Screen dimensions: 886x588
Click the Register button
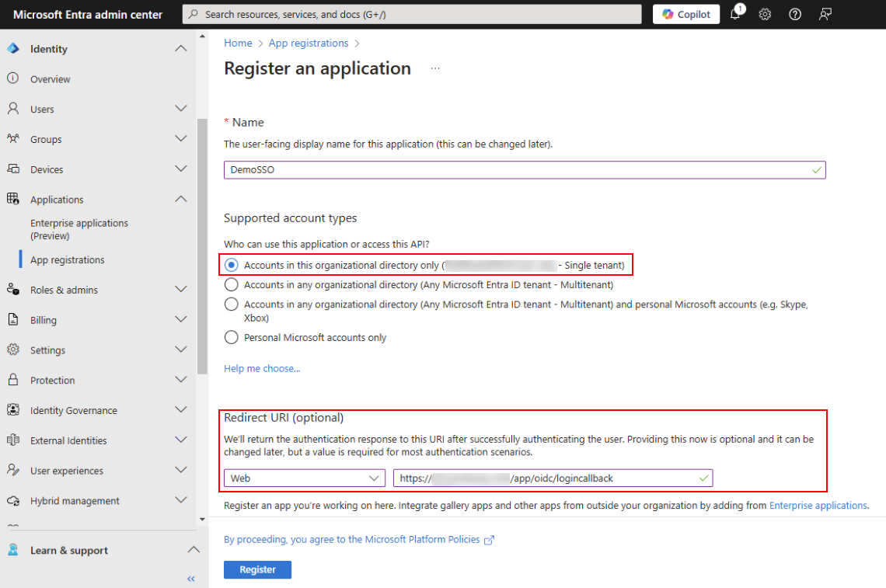tap(257, 569)
